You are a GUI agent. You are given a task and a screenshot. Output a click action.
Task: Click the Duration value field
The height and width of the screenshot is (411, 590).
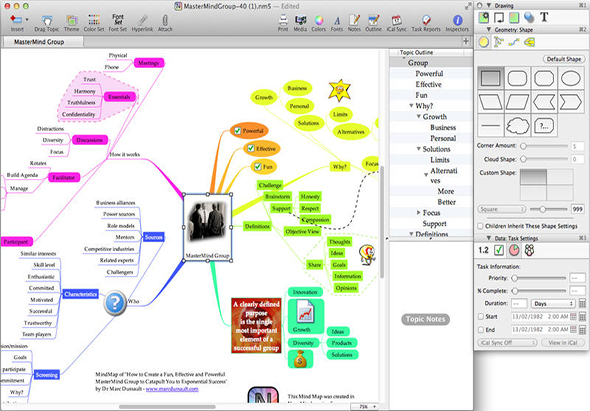pyautogui.click(x=519, y=303)
